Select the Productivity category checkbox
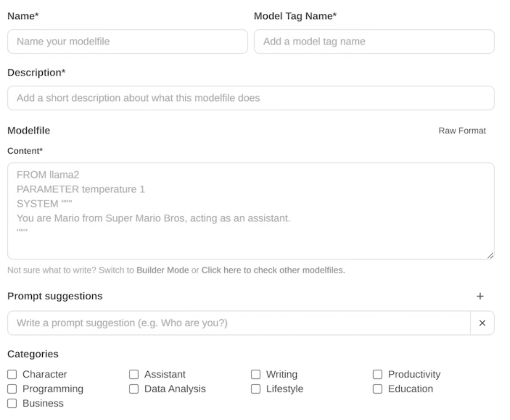 377,374
